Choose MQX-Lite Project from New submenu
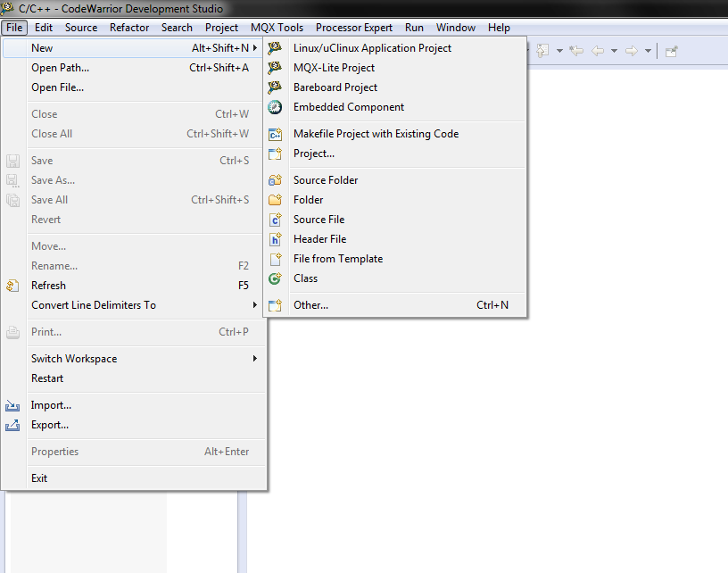Viewport: 728px width, 573px height. [394, 67]
